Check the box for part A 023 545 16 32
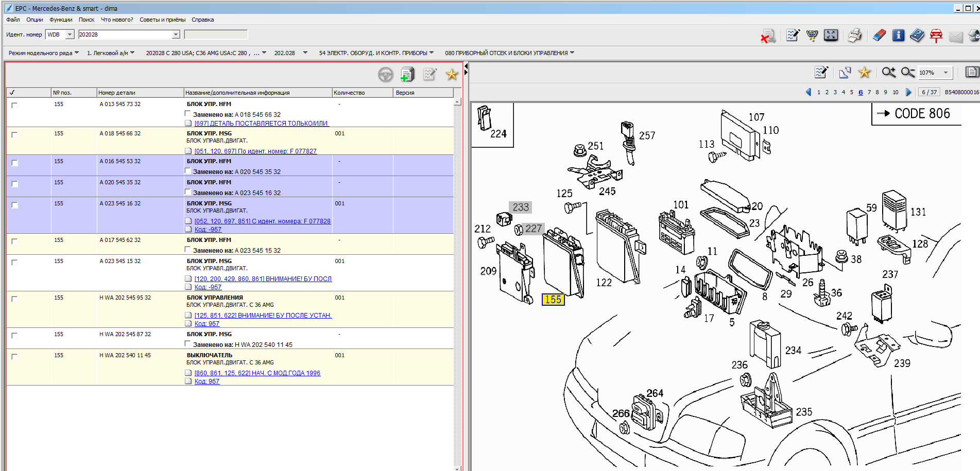The width and height of the screenshot is (980, 471). pyautogui.click(x=14, y=205)
